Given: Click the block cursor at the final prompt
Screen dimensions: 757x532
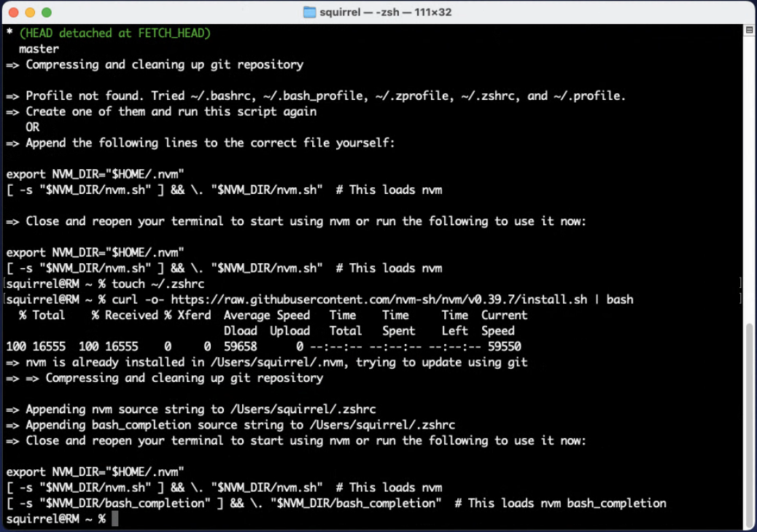Looking at the screenshot, I should click(x=115, y=519).
